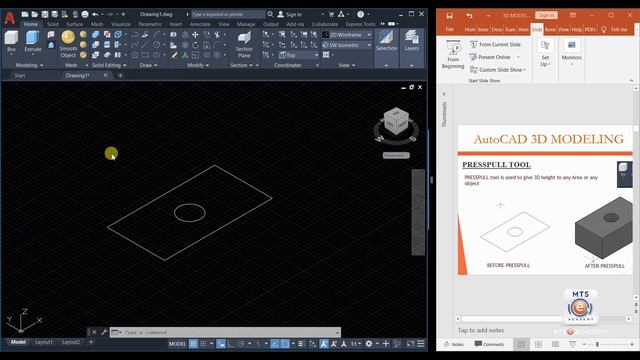Click Sign in button in PowerPoint title bar
Image resolution: width=640 pixels, height=360 pixels.
[546, 16]
